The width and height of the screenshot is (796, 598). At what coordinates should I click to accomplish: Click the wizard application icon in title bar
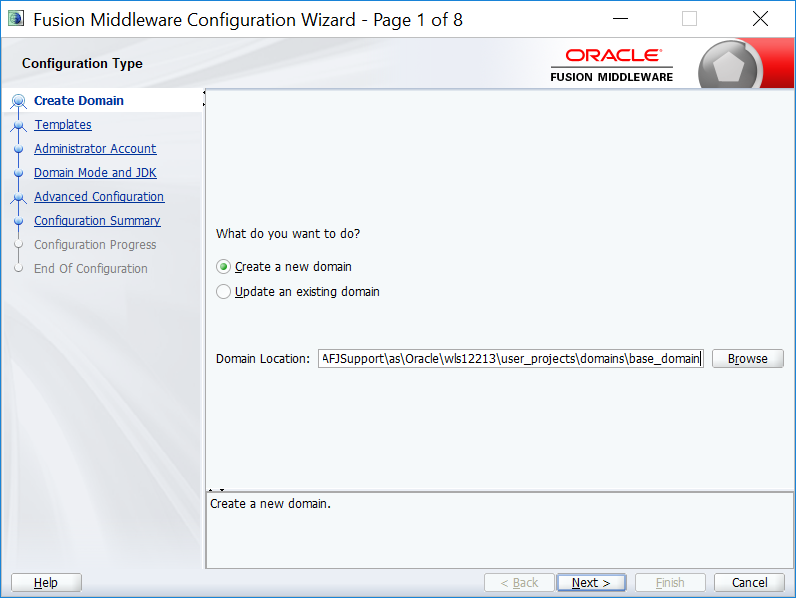click(15, 19)
